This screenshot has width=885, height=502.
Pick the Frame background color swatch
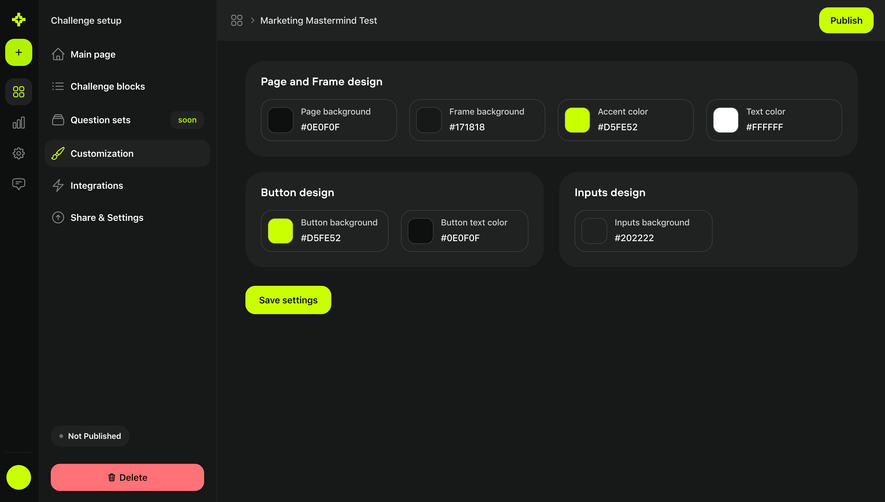point(429,120)
